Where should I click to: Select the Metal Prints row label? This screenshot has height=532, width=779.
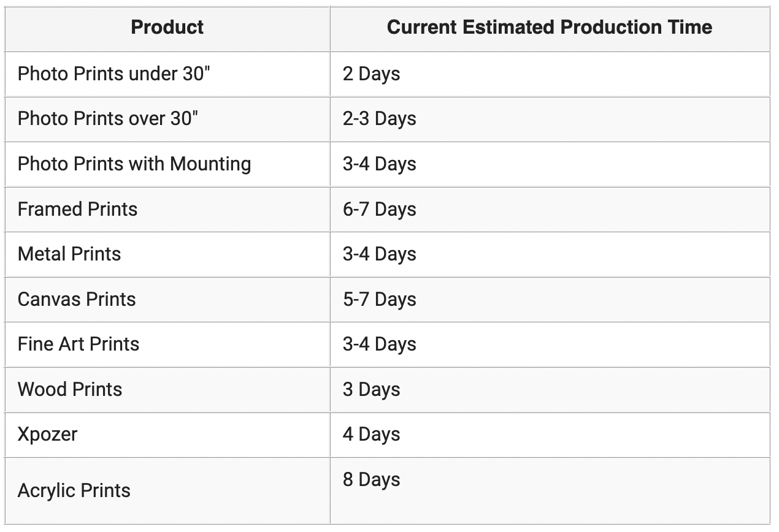coord(69,254)
